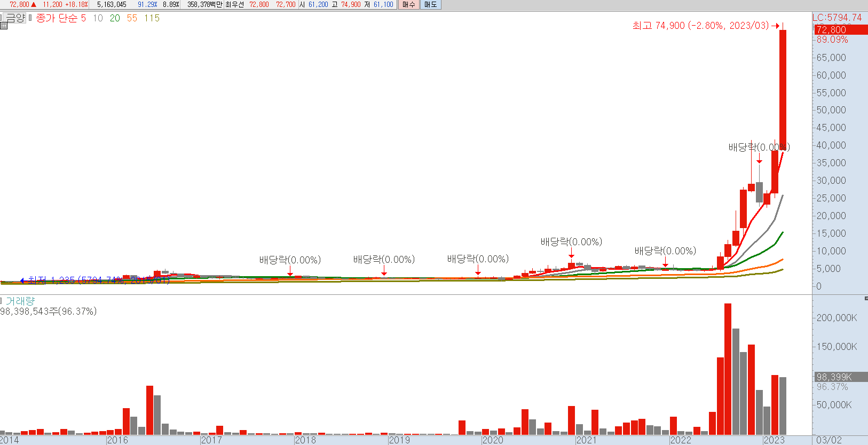Toggle the marker before 거래량 label

click(x=2, y=301)
